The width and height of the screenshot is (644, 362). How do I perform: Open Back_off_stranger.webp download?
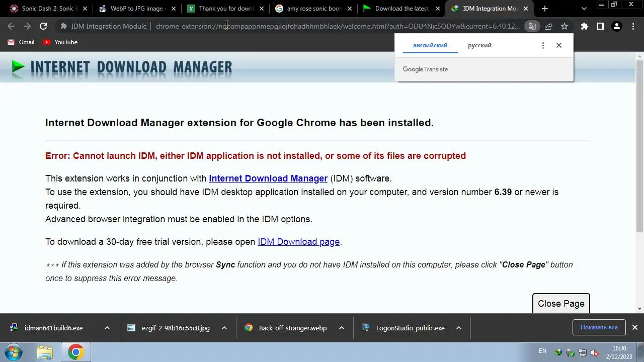[x=293, y=328]
